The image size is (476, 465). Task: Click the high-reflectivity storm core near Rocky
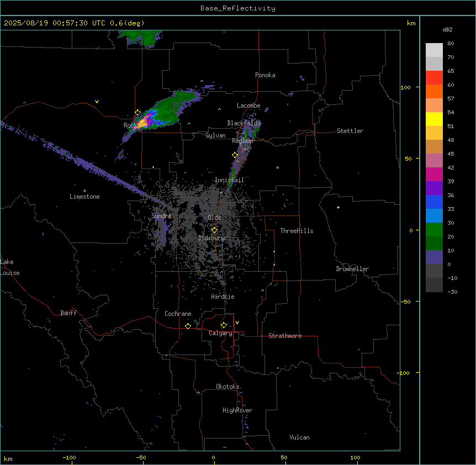tap(143, 122)
